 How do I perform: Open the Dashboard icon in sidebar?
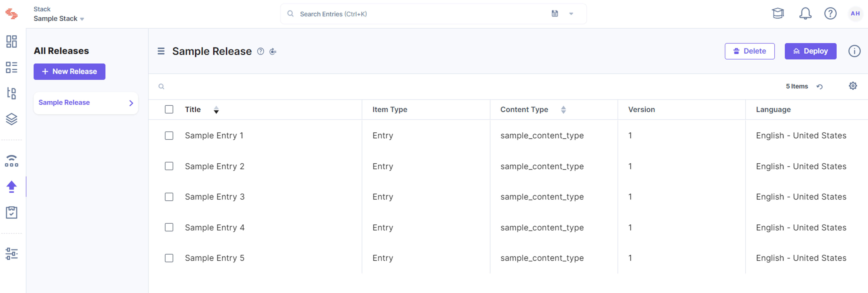pos(12,41)
